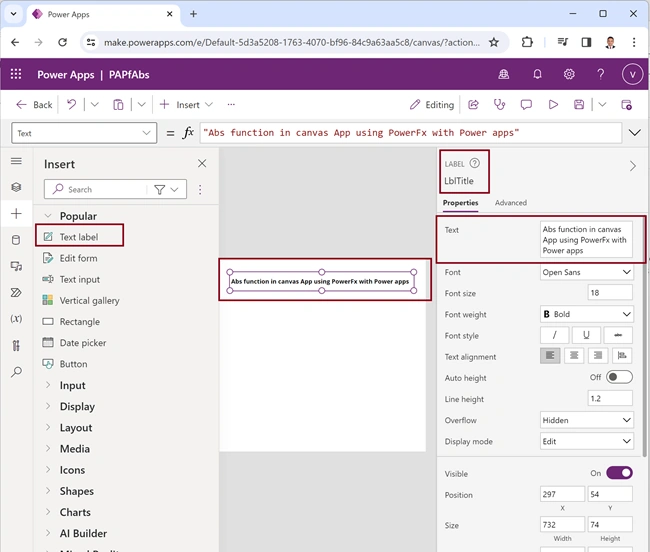Viewport: 650px width, 552px height.
Task: Save the app with Save icon
Action: coord(579,104)
